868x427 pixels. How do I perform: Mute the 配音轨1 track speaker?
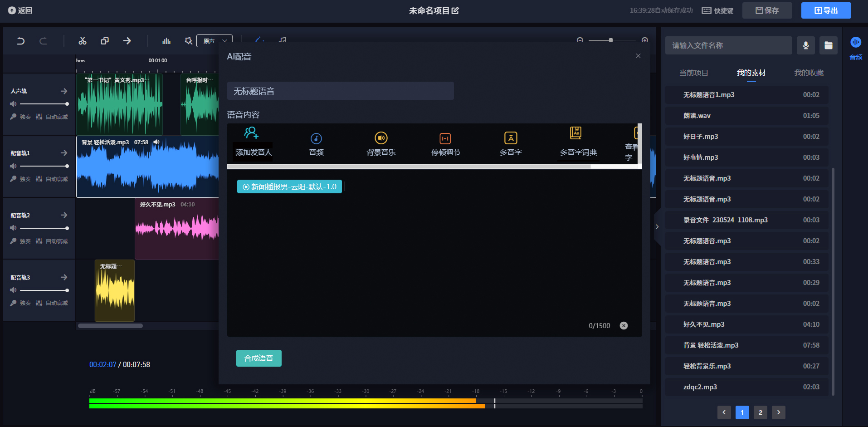(x=13, y=166)
